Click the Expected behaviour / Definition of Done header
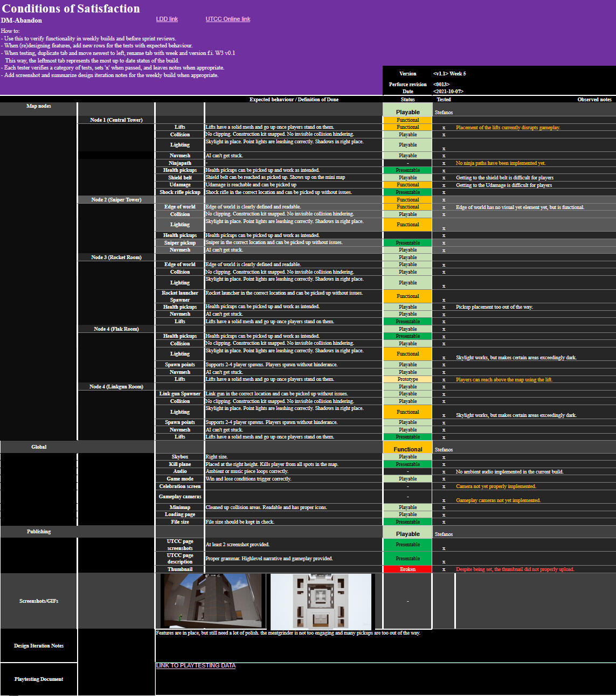This screenshot has height=696, width=616. click(x=294, y=100)
